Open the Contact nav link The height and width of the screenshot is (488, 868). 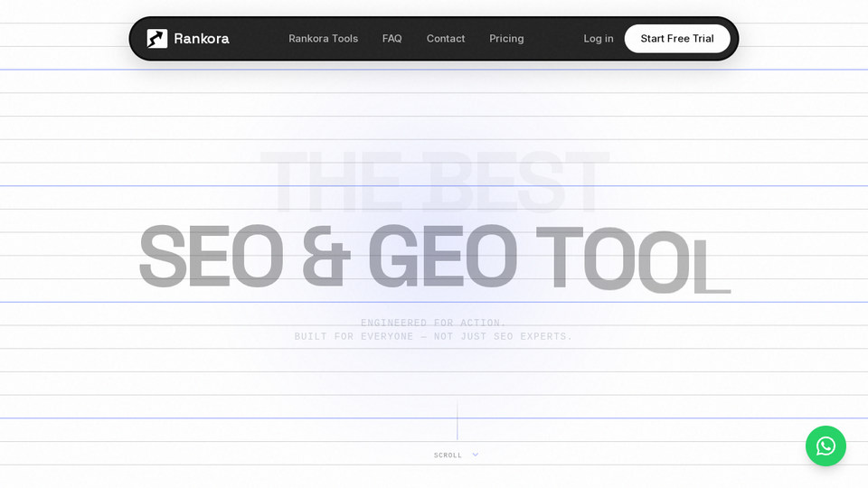point(446,39)
